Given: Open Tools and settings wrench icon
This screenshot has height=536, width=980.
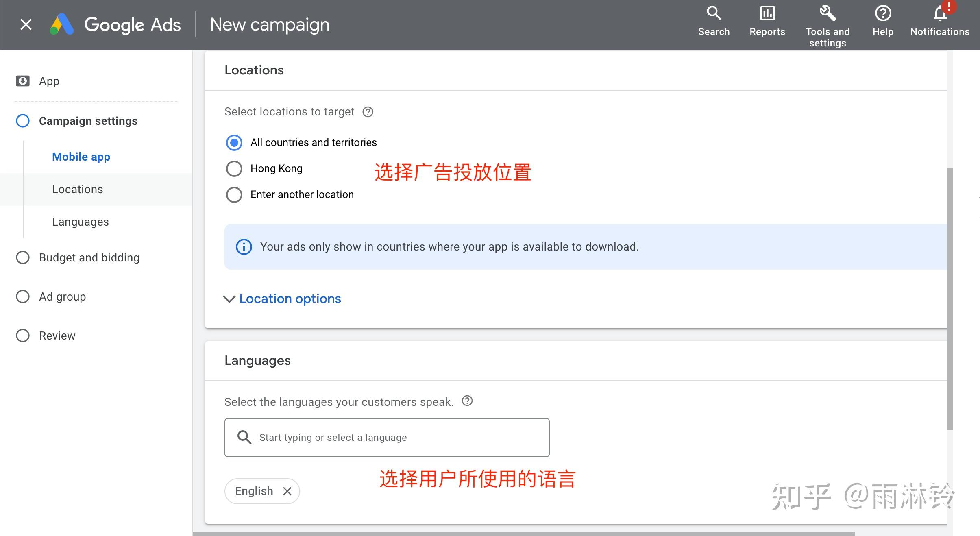Looking at the screenshot, I should coord(827,13).
